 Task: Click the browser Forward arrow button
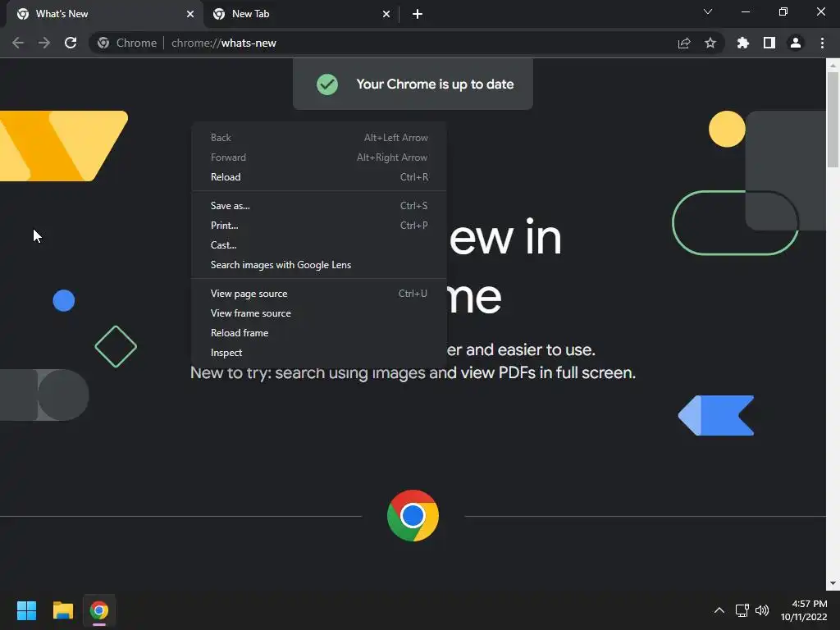(x=44, y=43)
